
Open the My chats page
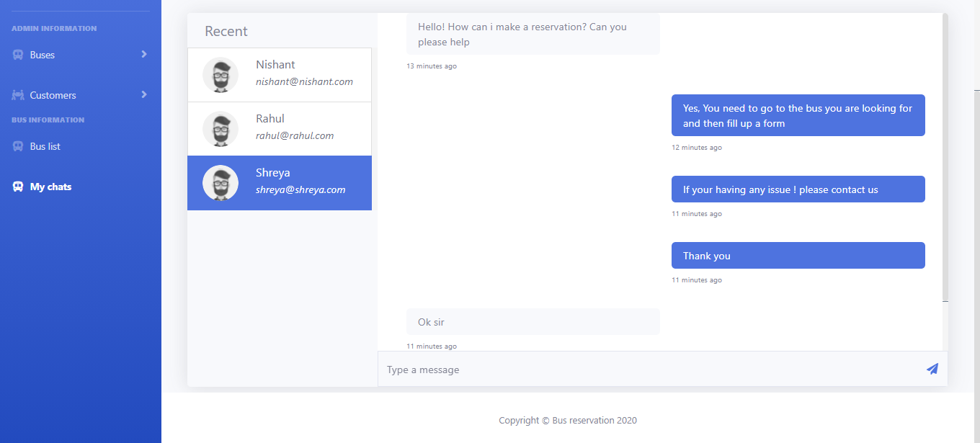[50, 187]
